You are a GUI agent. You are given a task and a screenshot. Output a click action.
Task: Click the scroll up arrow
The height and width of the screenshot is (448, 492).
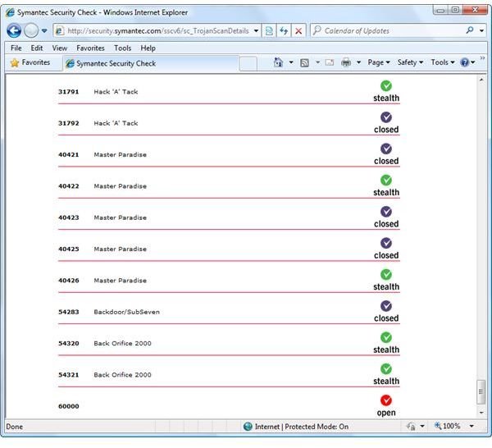click(481, 80)
